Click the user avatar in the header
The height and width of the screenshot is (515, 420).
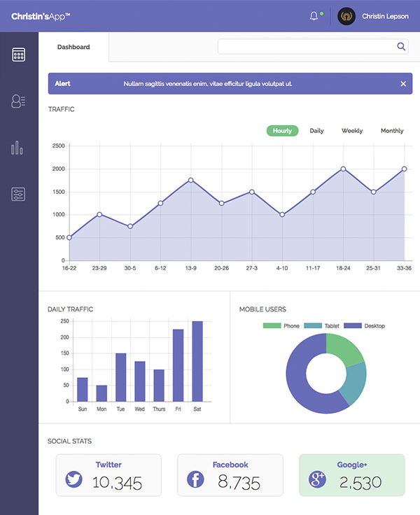tap(346, 16)
